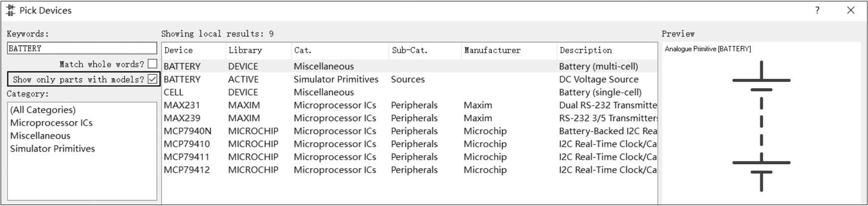Select Simulator Primitives category
868x206 pixels.
tap(52, 149)
